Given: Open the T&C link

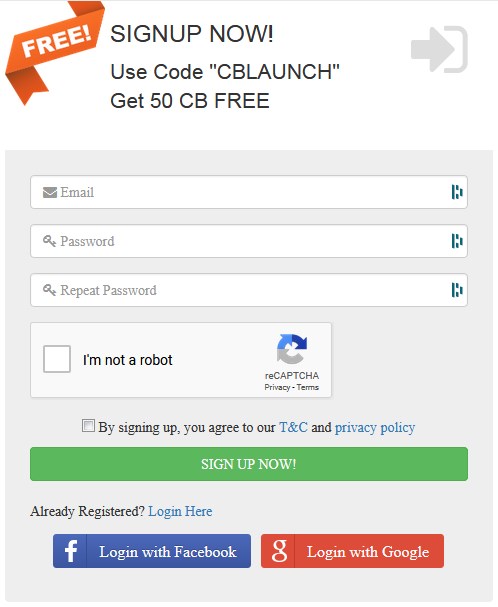Looking at the screenshot, I should (x=293, y=427).
